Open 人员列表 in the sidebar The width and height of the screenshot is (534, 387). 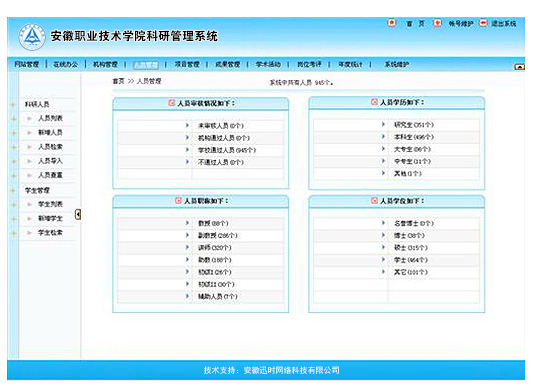coord(50,118)
